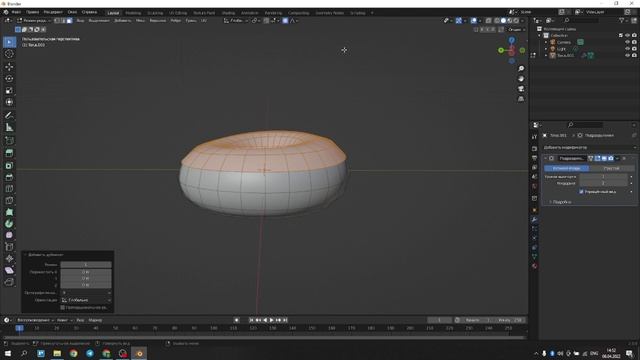Adjust the Render levels field
The width and height of the screenshot is (640, 360).
tap(603, 183)
